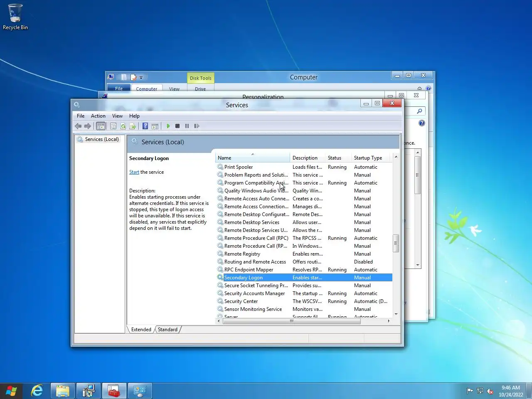The height and width of the screenshot is (399, 532).
Task: Go back using the Services toolbar arrow
Action: pos(78,126)
